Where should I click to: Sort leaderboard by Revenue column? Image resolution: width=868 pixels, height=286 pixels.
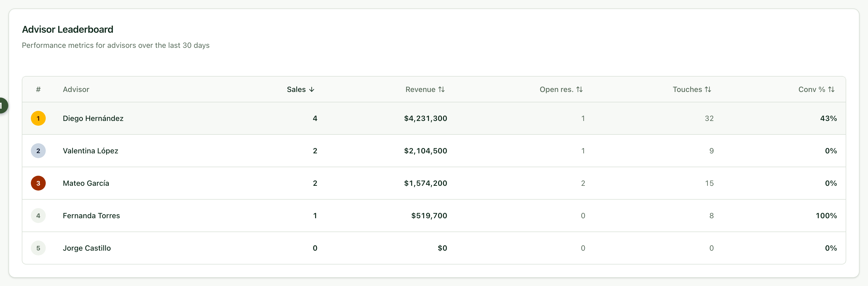[425, 89]
